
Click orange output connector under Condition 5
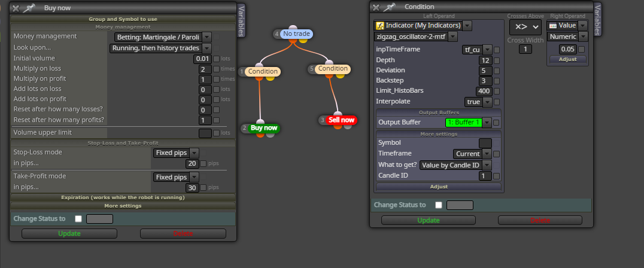tap(330, 75)
